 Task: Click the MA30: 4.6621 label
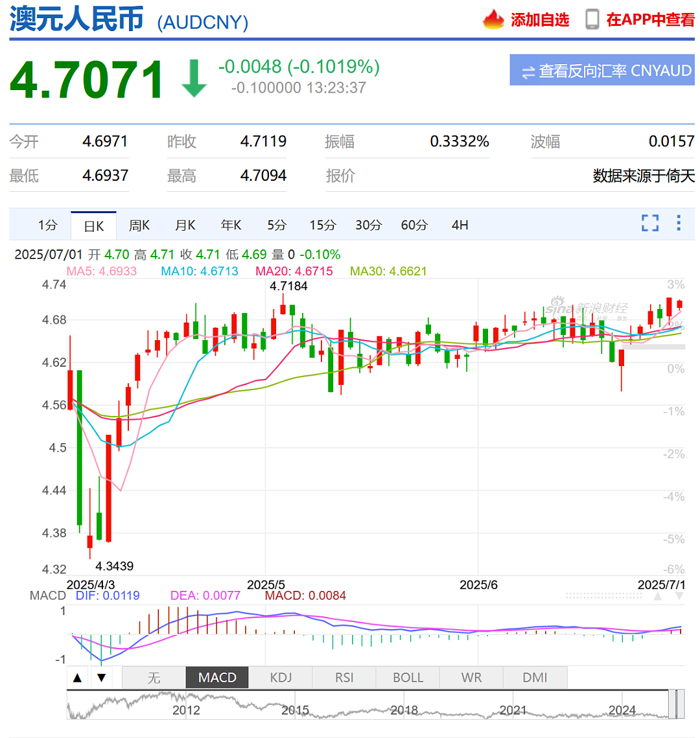click(388, 271)
